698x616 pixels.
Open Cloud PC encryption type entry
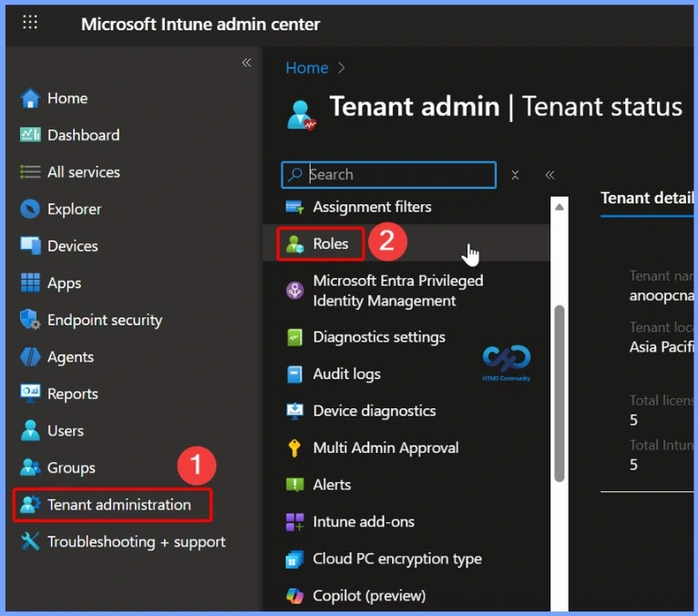tap(397, 559)
